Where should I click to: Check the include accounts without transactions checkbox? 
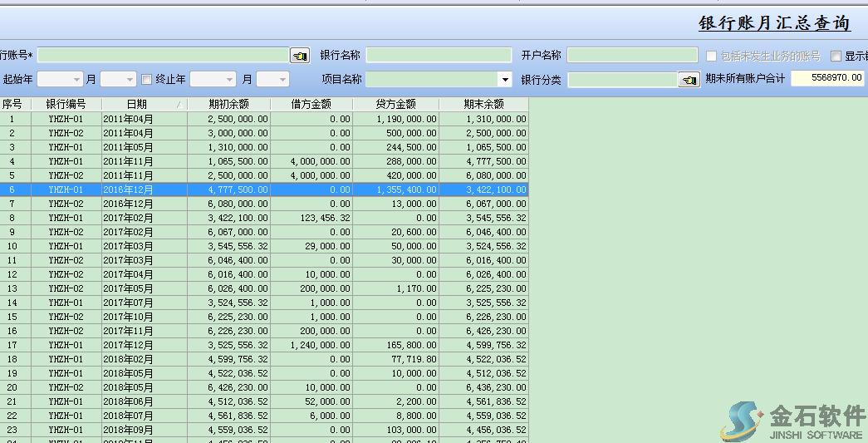712,56
